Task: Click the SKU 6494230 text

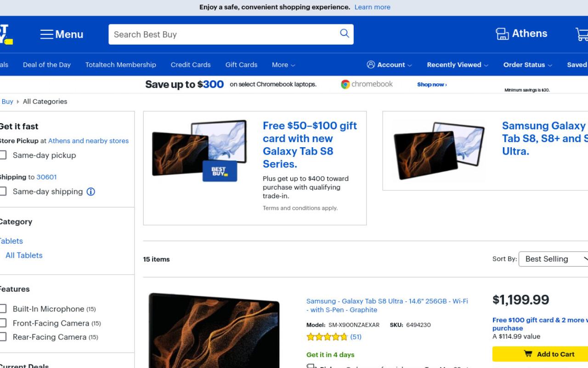Action: 410,325
